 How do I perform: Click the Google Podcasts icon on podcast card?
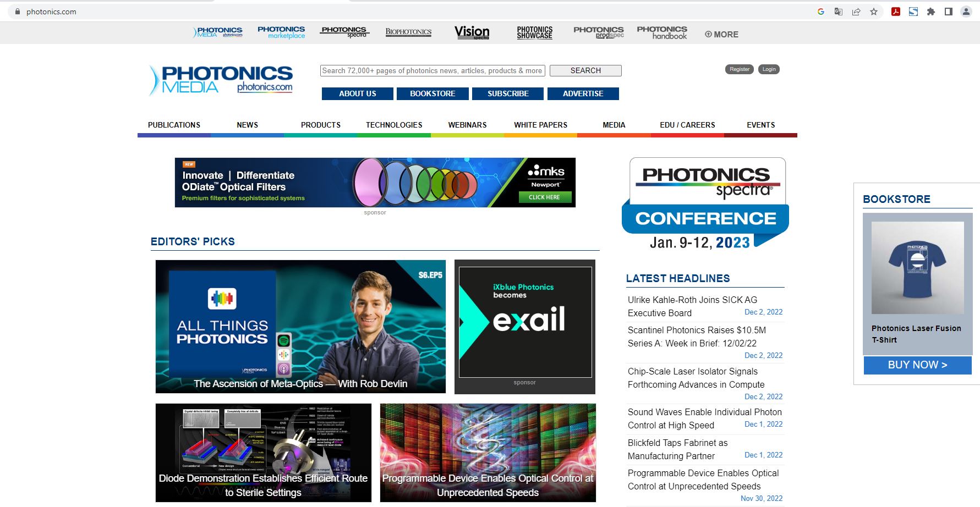[x=283, y=355]
